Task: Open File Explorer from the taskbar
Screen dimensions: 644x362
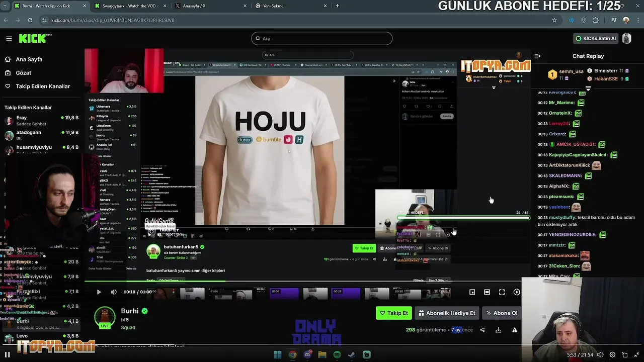Action: (x=322, y=355)
